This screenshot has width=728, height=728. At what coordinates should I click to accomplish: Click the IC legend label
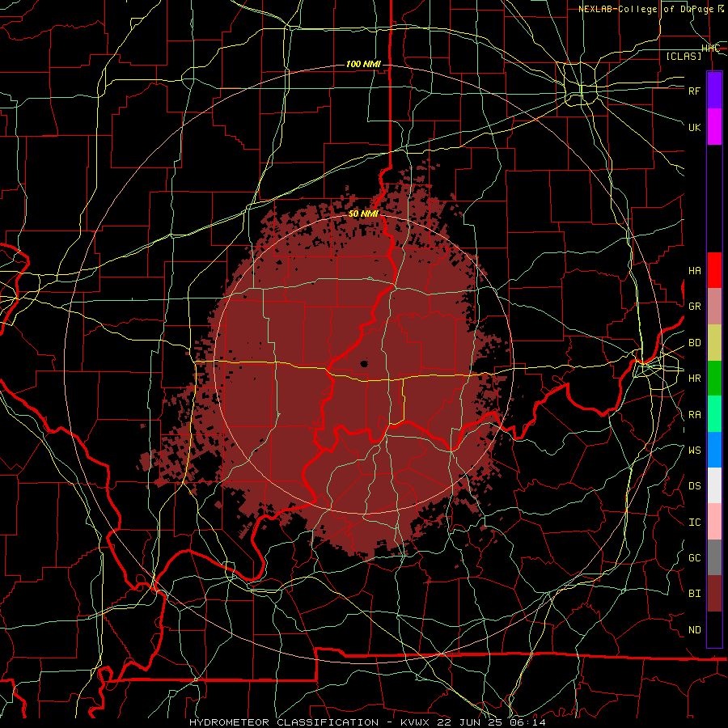[695, 523]
